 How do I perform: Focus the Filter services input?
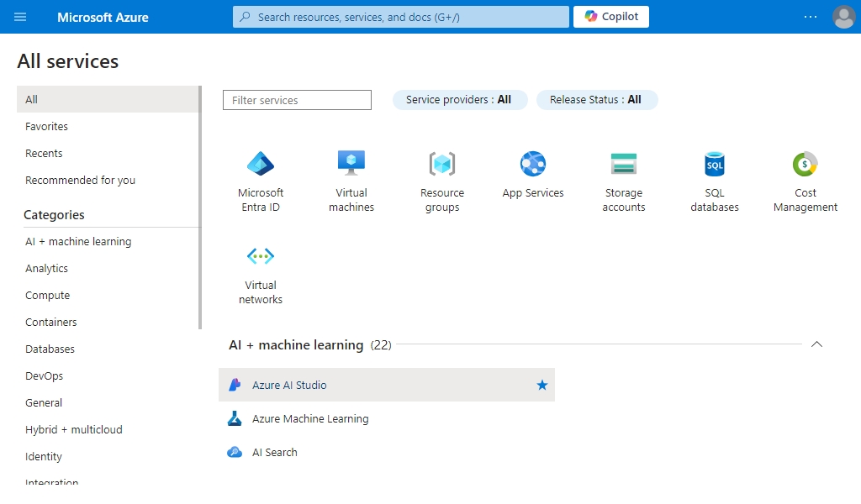297,100
